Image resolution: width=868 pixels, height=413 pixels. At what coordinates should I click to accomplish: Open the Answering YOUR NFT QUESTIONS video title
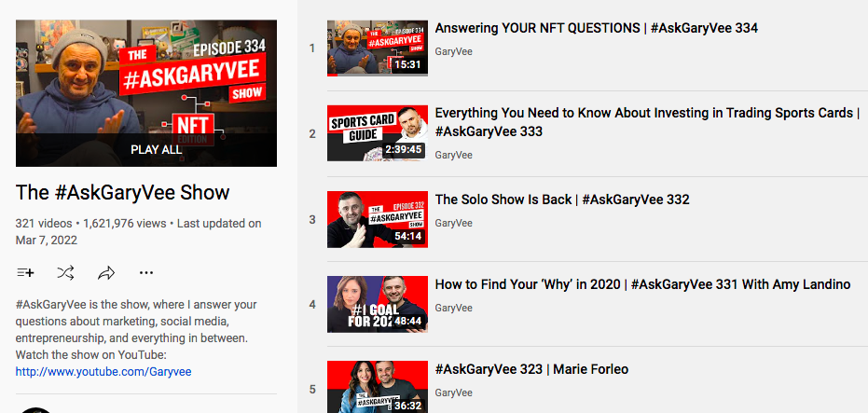[x=596, y=28]
